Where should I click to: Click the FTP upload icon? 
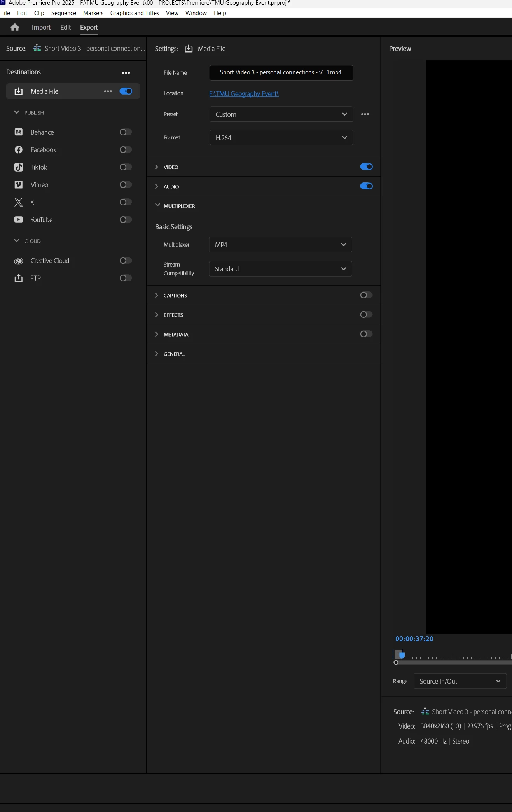[x=18, y=278]
